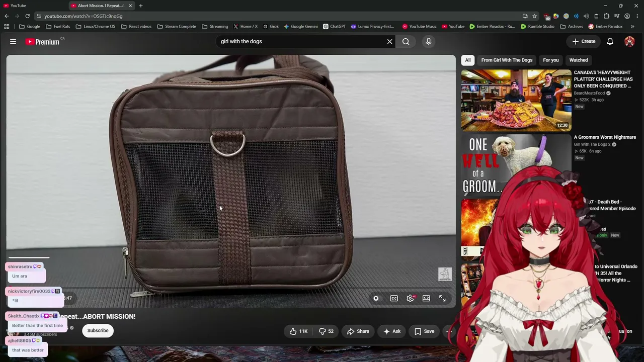This screenshot has height=362, width=644.
Task: Open the YouTube guide hamburger menu
Action: point(13,42)
